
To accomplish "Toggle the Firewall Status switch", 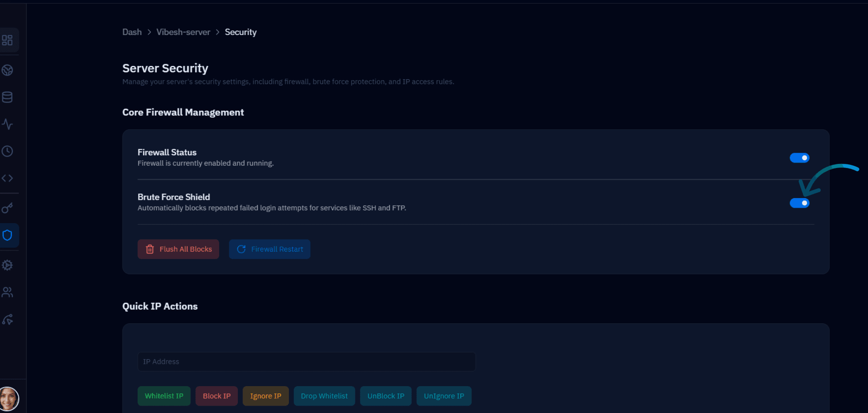I will coord(799,158).
